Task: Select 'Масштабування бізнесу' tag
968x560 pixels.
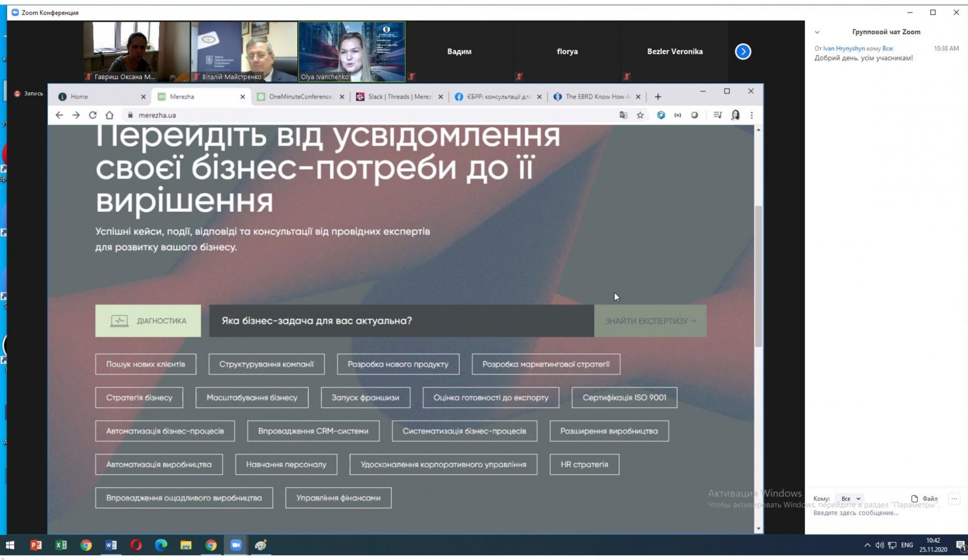Action: click(252, 398)
